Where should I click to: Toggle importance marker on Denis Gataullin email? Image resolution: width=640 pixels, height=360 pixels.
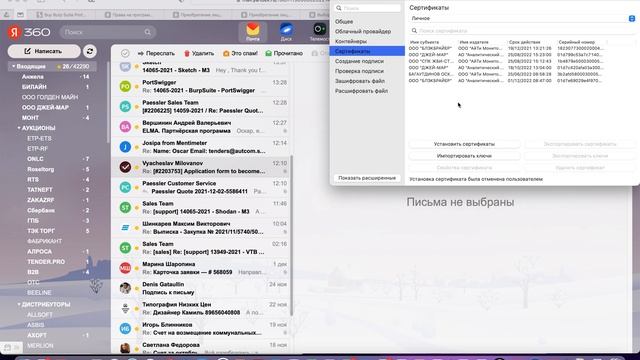(x=137, y=288)
